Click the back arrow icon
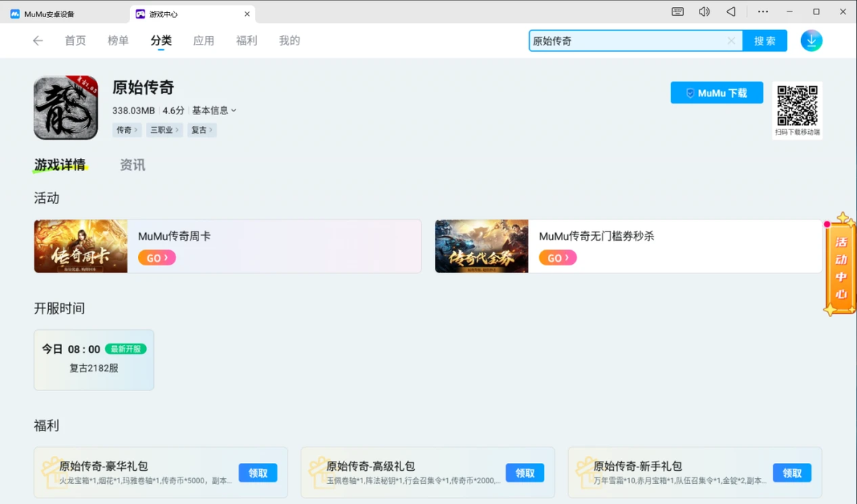Viewport: 857px width, 504px height. tap(37, 40)
